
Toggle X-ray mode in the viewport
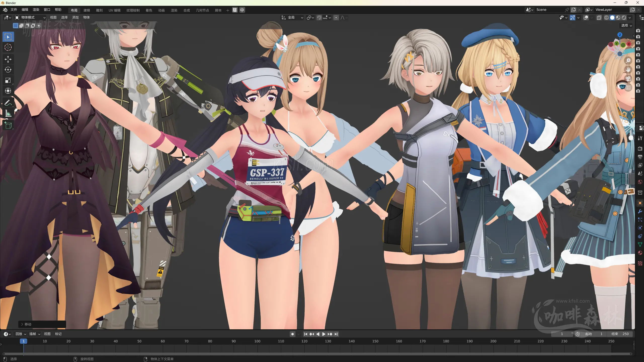point(599,18)
